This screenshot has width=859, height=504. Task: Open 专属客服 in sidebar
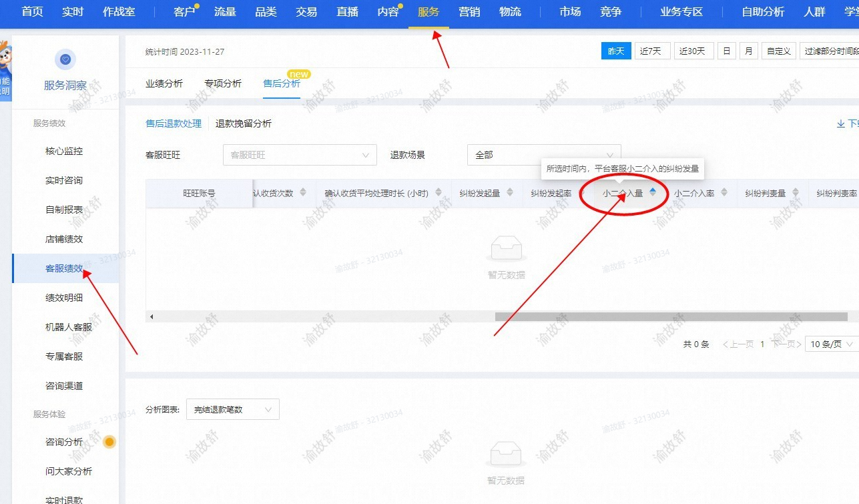tap(64, 357)
